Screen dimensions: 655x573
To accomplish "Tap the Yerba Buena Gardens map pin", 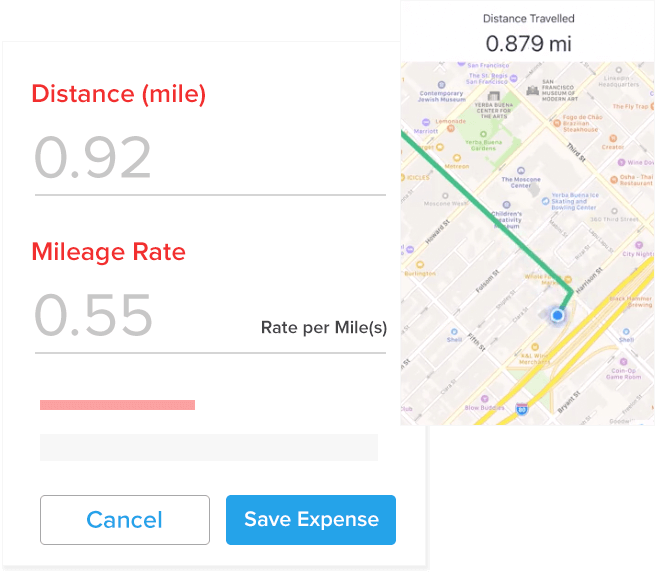I will 484,132.
